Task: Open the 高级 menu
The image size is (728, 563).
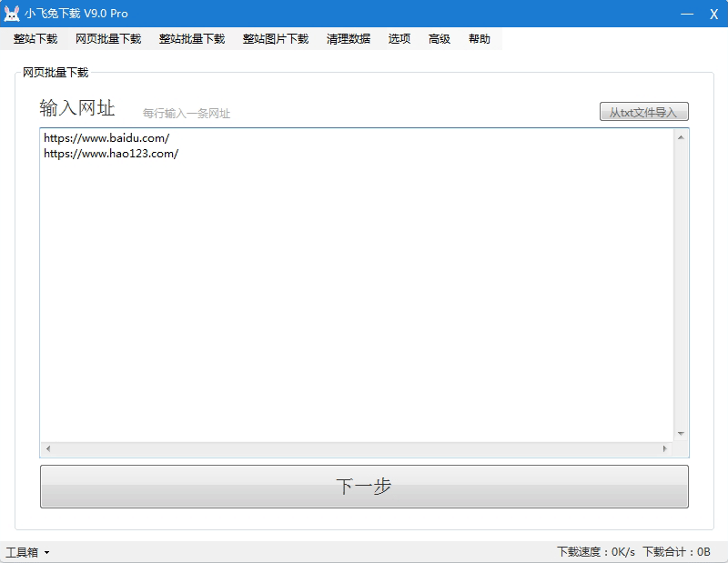Action: pyautogui.click(x=440, y=39)
